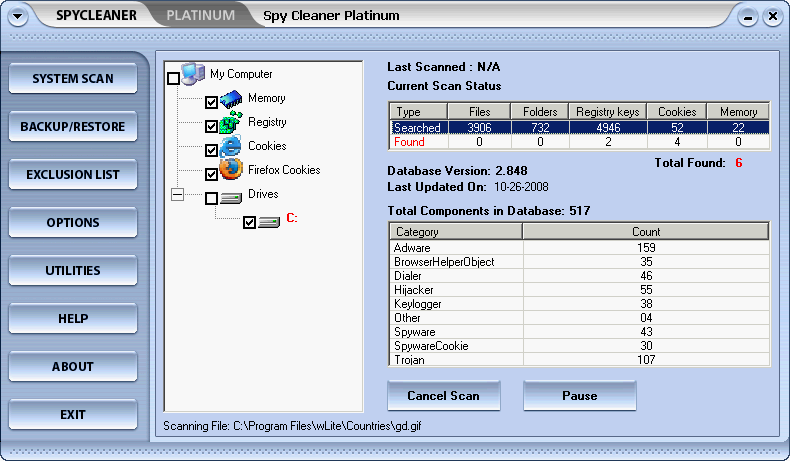
Task: Click the Adware count 159
Action: (x=646, y=248)
